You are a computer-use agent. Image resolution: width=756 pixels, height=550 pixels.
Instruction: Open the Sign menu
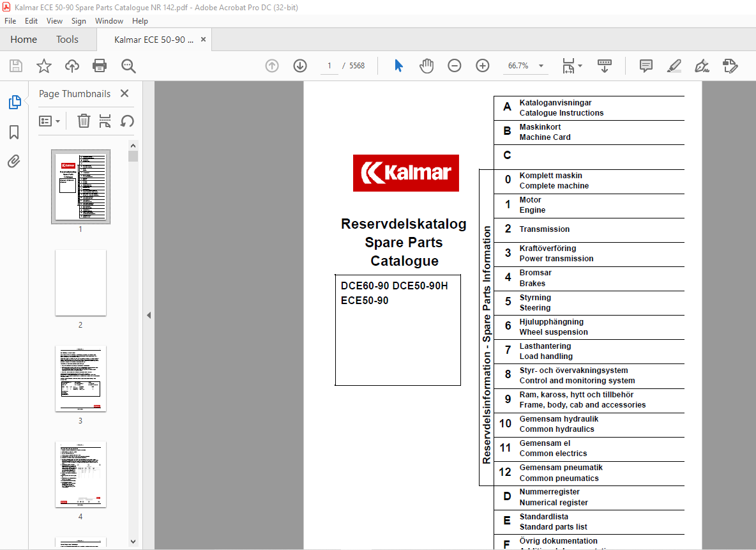click(x=79, y=20)
